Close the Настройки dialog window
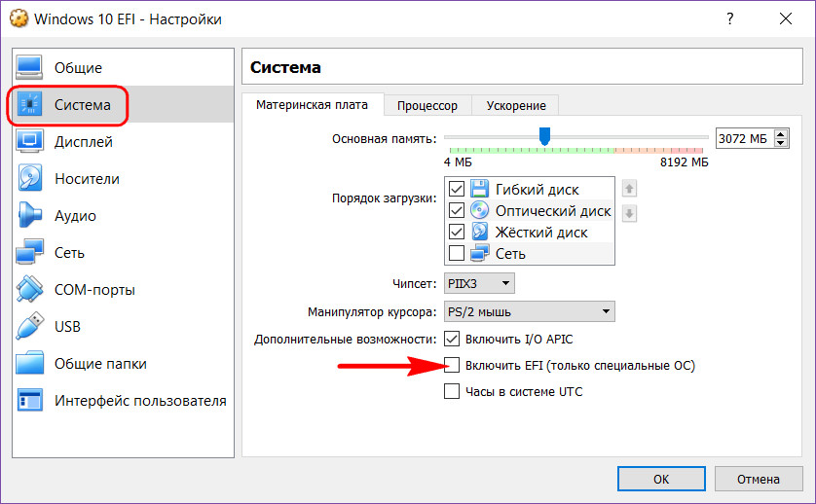 pos(785,18)
